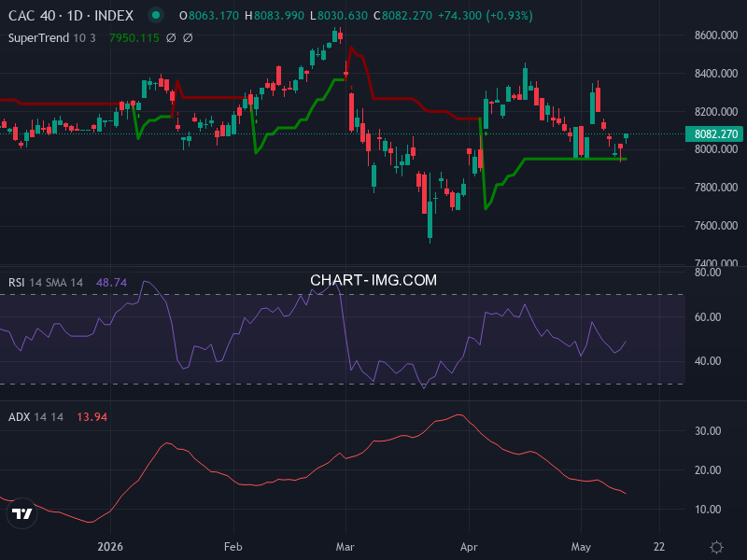Click the 8200.000 price axis label
The width and height of the screenshot is (747, 560).
(715, 111)
